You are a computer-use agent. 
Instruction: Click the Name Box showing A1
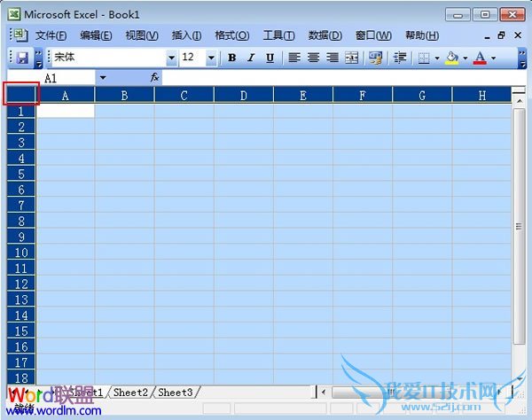pos(51,78)
